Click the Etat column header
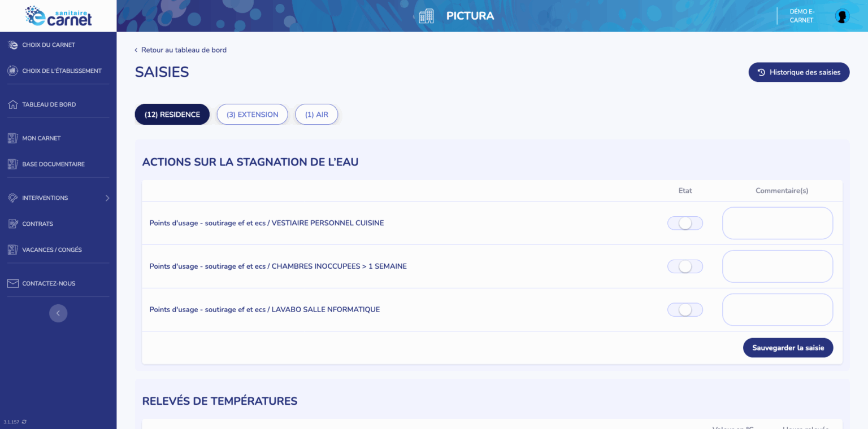Image resolution: width=868 pixels, height=429 pixels. (x=685, y=191)
